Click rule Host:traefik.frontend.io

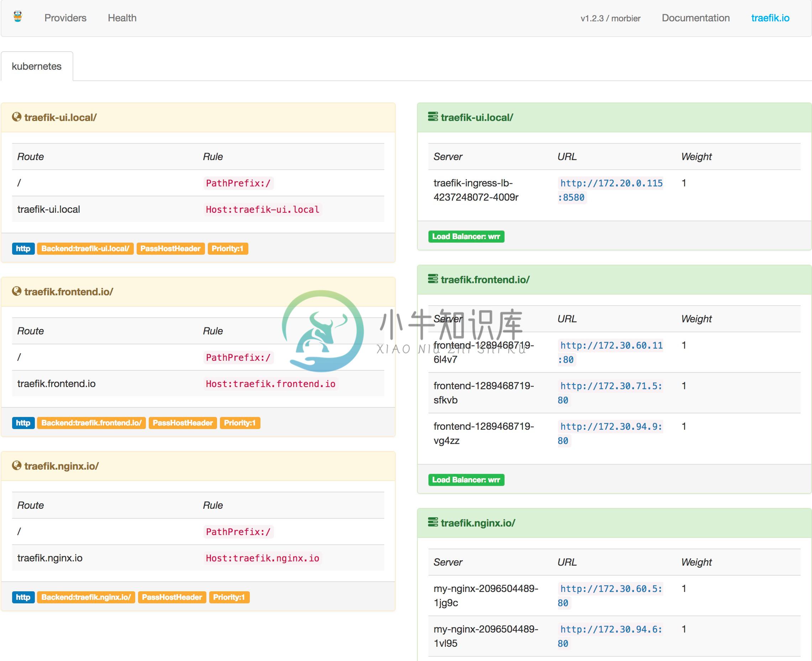point(271,384)
